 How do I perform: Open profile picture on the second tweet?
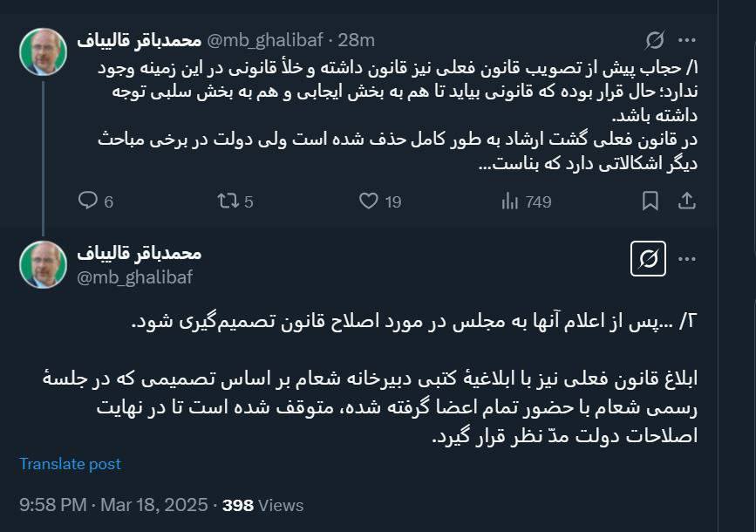point(43,265)
